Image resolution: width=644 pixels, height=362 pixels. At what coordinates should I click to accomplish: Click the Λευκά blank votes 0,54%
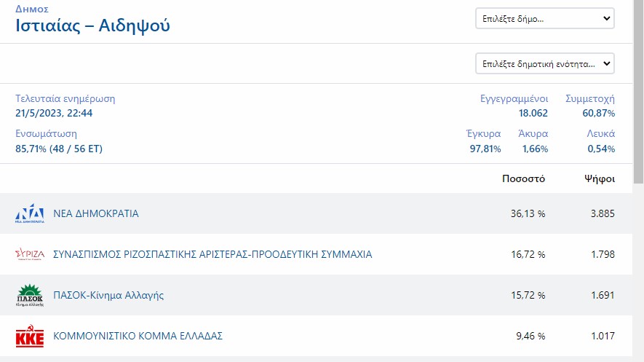pyautogui.click(x=601, y=149)
